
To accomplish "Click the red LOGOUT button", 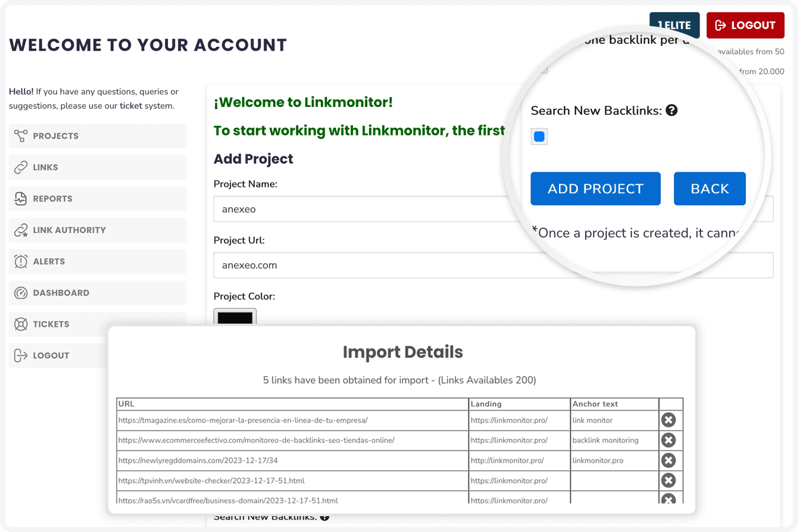I will point(745,25).
